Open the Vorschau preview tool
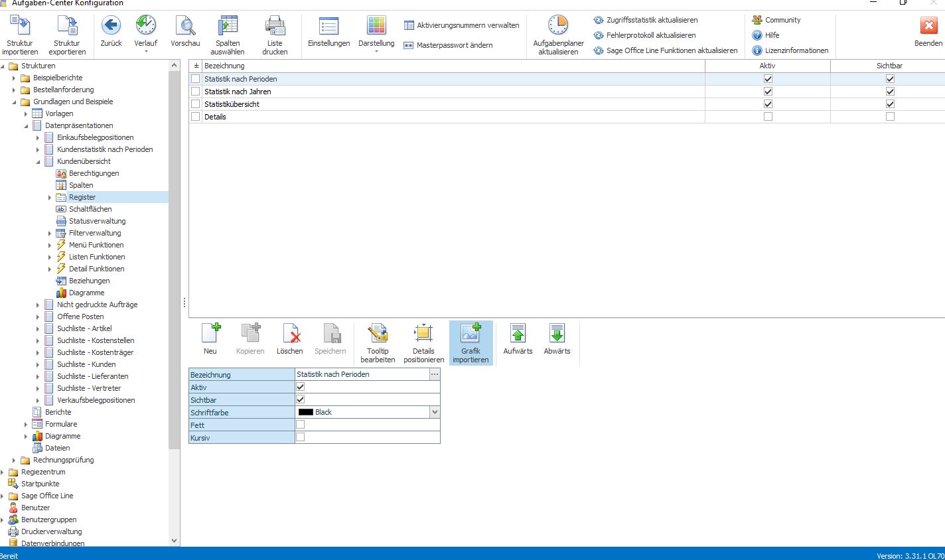The width and height of the screenshot is (945, 560). coord(185,25)
